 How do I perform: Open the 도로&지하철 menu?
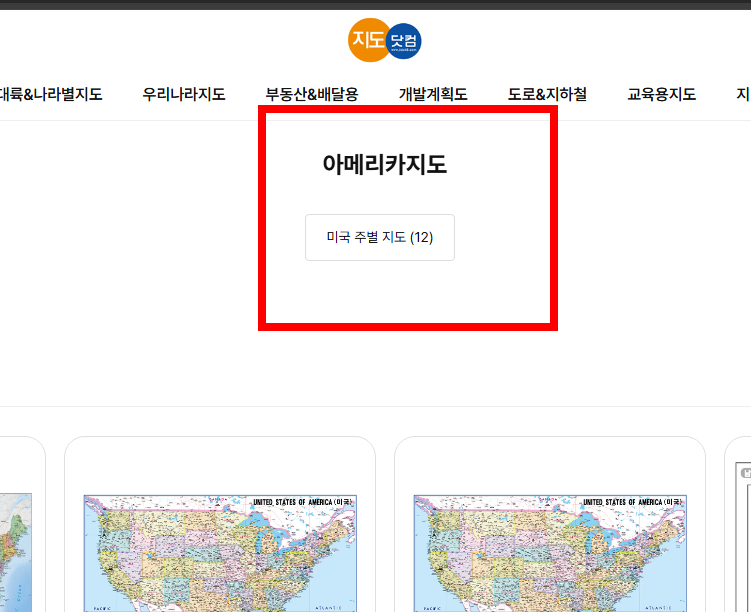tap(547, 94)
